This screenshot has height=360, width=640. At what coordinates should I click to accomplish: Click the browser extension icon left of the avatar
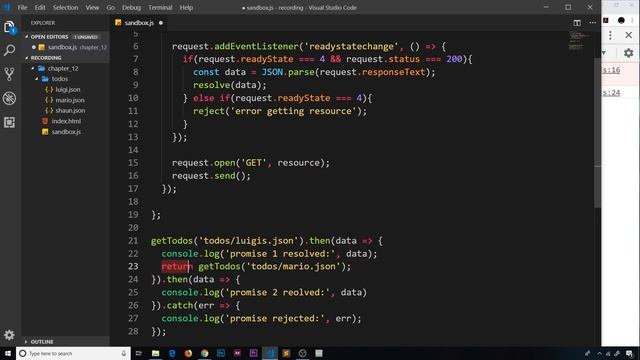(606, 20)
